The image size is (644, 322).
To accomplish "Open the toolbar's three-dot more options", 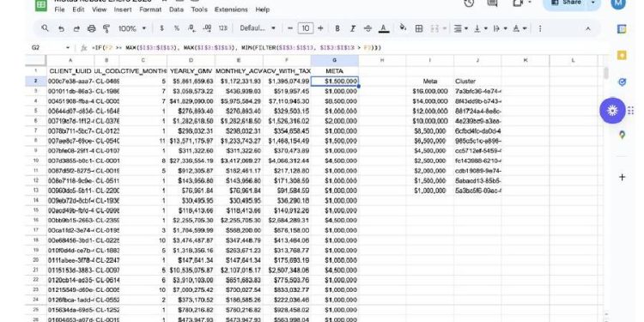I will [540, 28].
